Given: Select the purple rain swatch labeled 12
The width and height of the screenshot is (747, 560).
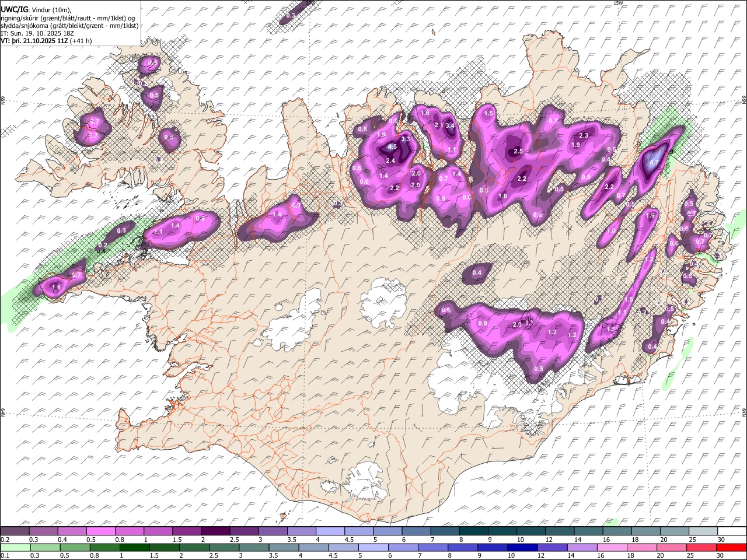Looking at the screenshot, I should click(553, 547).
